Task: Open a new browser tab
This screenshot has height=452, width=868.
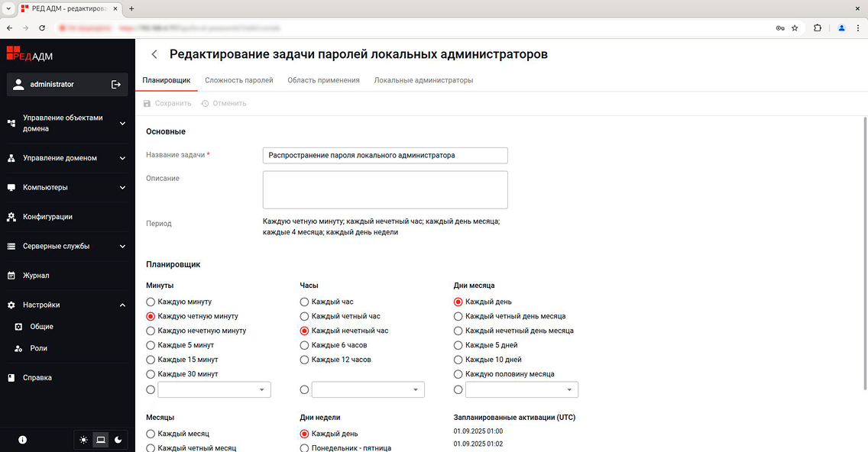Action: [131, 8]
